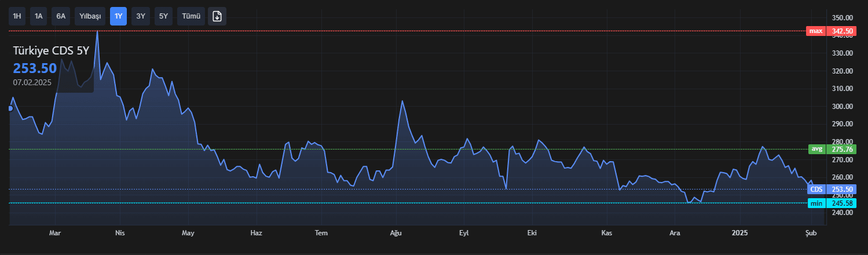Viewport: 868px width, 255px height.
Task: Switch to the 6A range
Action: coord(61,16)
